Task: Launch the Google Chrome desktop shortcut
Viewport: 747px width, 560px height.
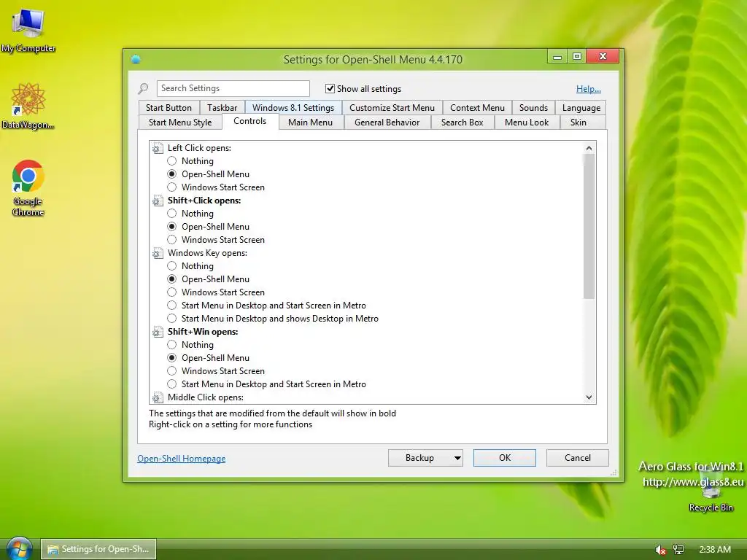Action: click(28, 188)
